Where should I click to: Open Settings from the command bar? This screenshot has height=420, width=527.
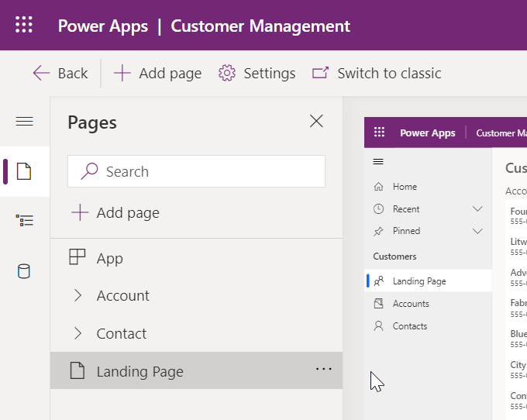[257, 74]
